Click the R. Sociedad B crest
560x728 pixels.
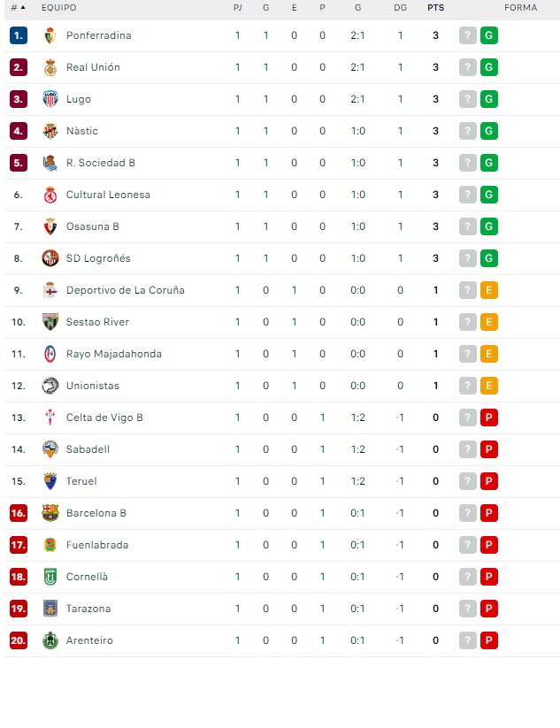click(x=50, y=163)
